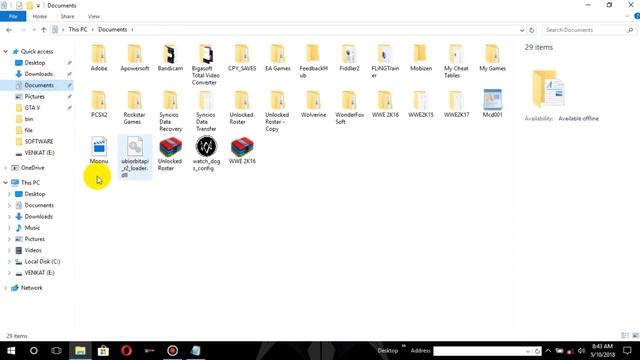Select the FLiNGTrainer folder
640x360 pixels.
click(x=385, y=61)
